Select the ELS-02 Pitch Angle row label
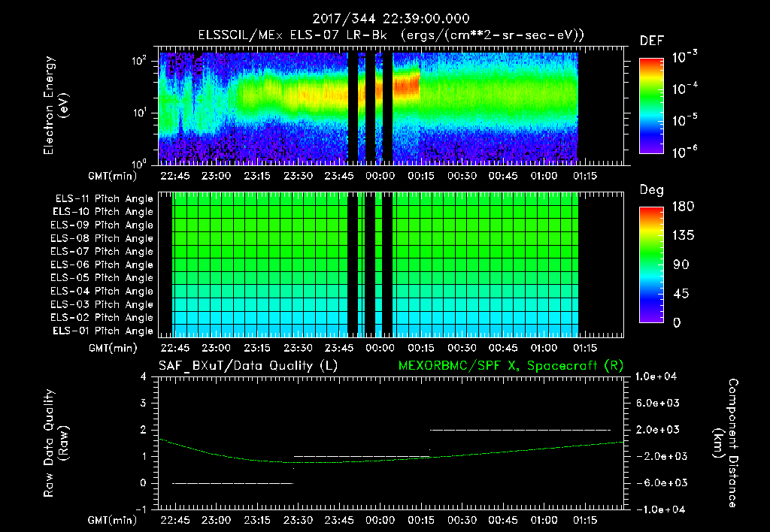 (x=102, y=318)
